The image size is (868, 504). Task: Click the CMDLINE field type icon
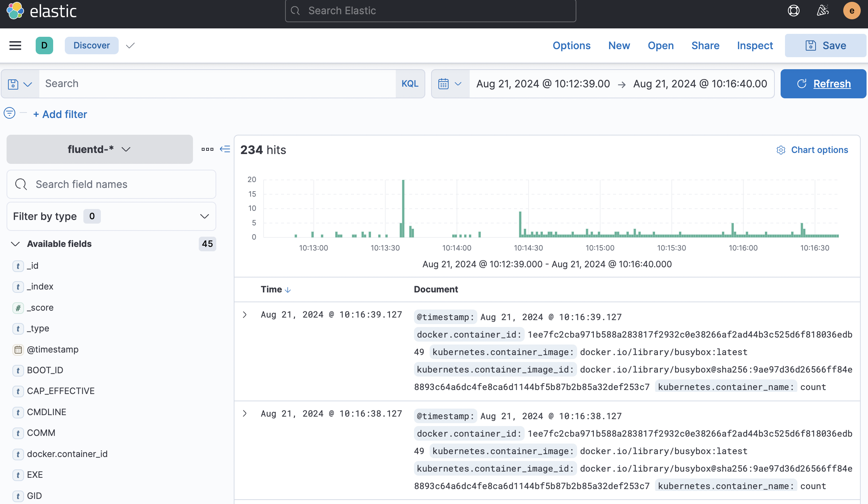pyautogui.click(x=18, y=413)
